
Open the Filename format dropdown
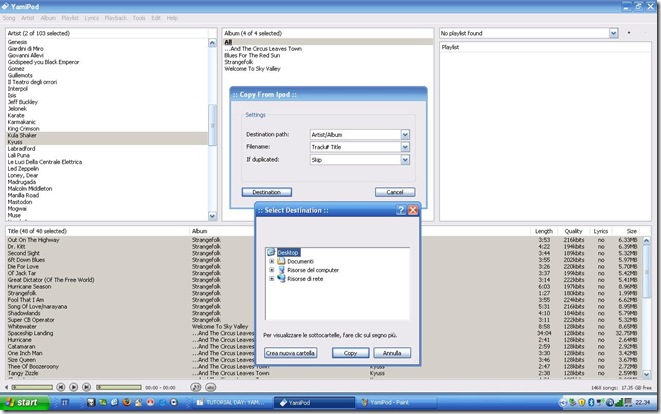point(404,147)
